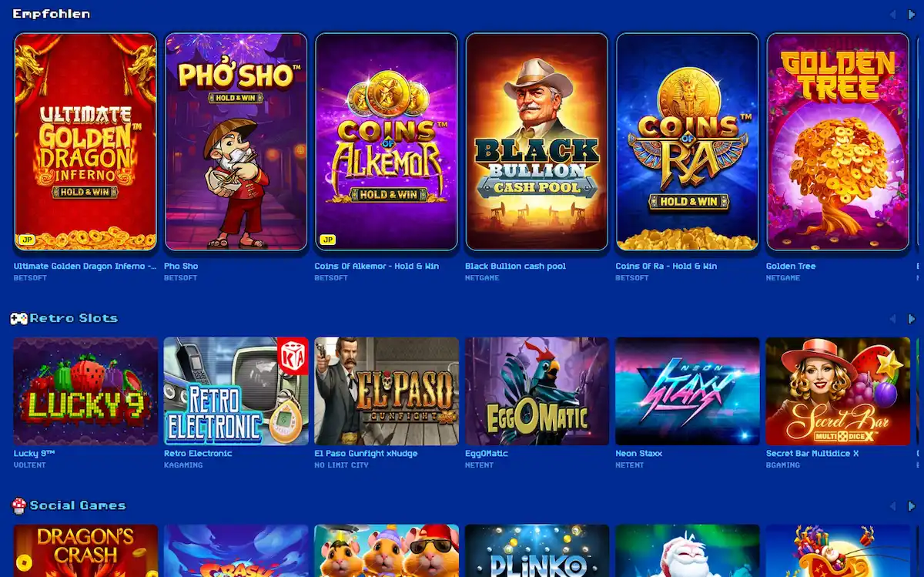Select the Neon Staxx game tile
The width and height of the screenshot is (924, 577).
tap(688, 391)
